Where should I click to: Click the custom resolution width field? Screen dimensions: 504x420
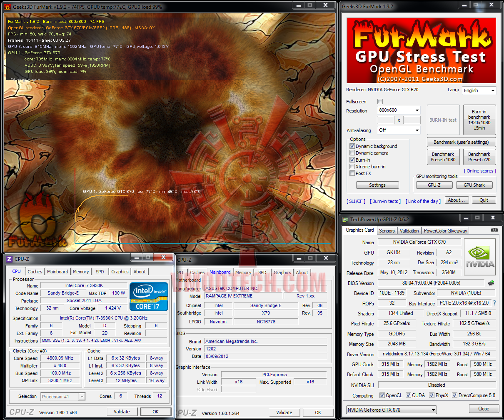(x=386, y=120)
